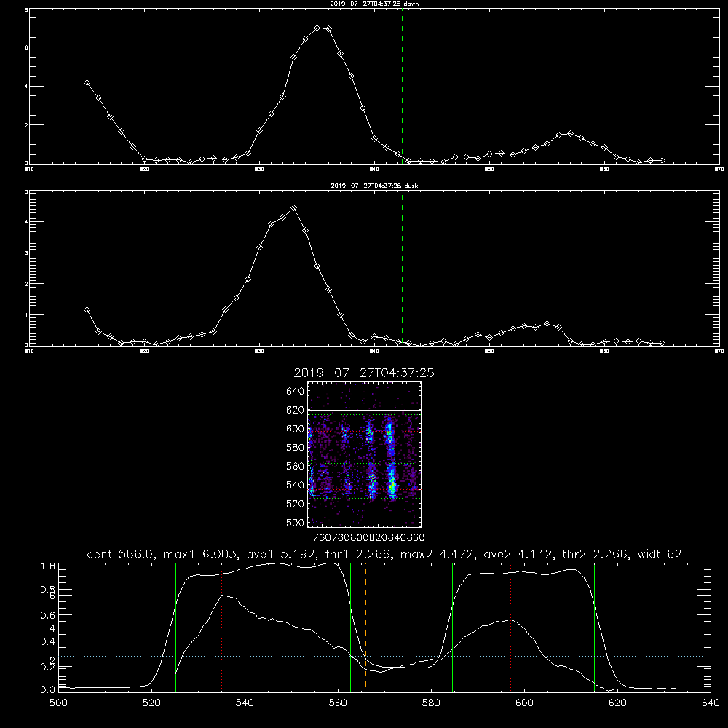
Task: Click the 540 label on bottom plot x-axis
Action: pyautogui.click(x=245, y=703)
